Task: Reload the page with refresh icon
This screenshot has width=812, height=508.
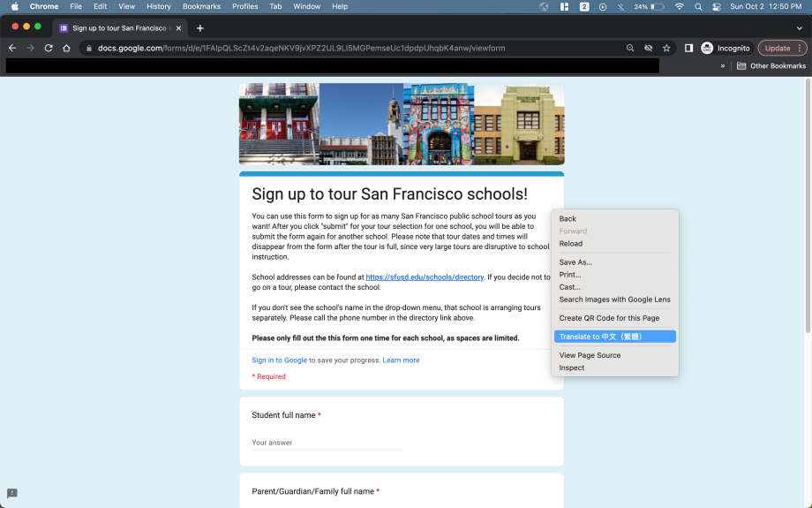Action: pos(49,48)
